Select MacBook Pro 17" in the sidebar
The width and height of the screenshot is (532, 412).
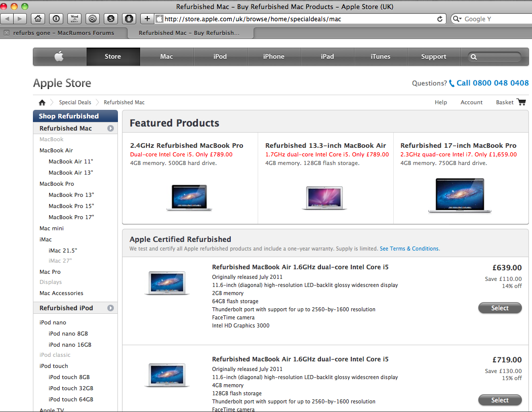(71, 217)
